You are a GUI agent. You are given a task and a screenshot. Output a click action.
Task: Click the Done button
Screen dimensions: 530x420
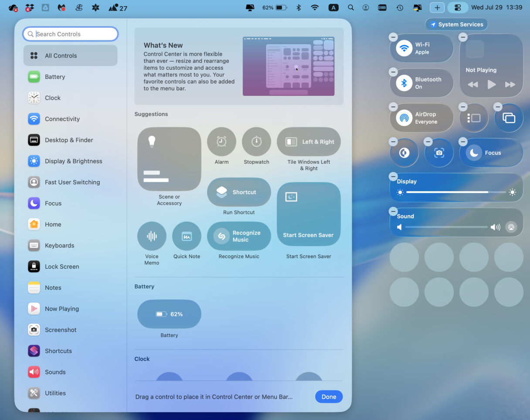tap(329, 397)
